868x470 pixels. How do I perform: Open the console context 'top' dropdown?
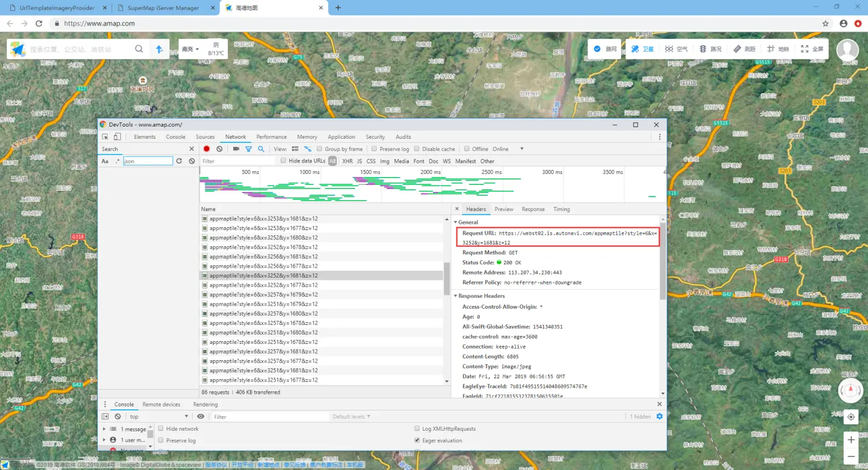(x=159, y=416)
